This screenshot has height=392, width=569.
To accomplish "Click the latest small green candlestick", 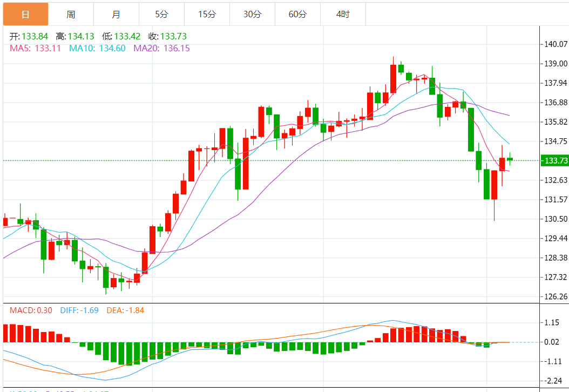I will tap(510, 159).
